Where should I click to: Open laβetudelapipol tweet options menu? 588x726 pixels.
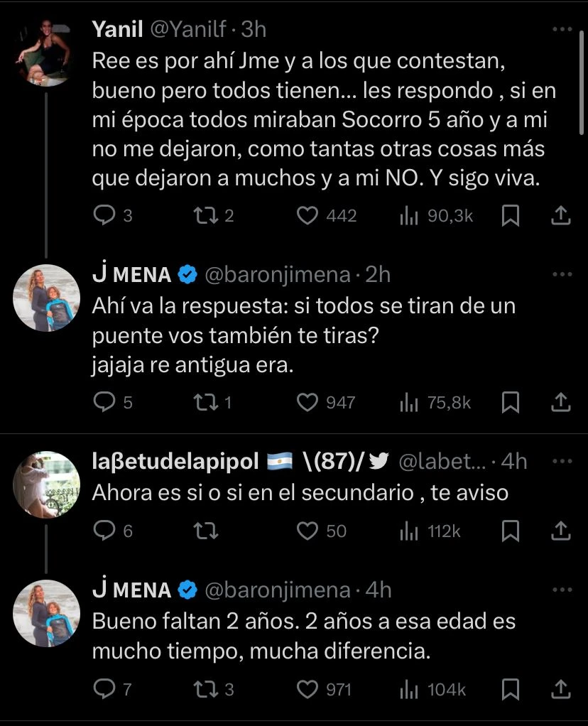point(562,461)
